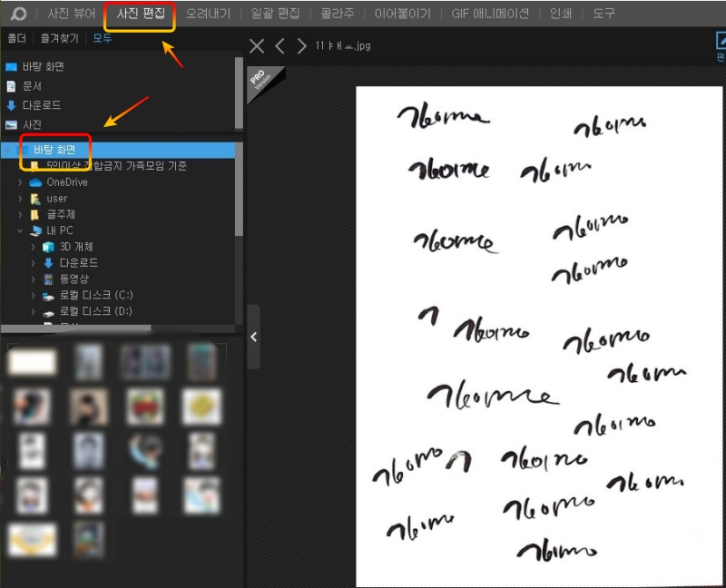Select the 모두 sub-tab
The image size is (726, 588).
(103, 38)
